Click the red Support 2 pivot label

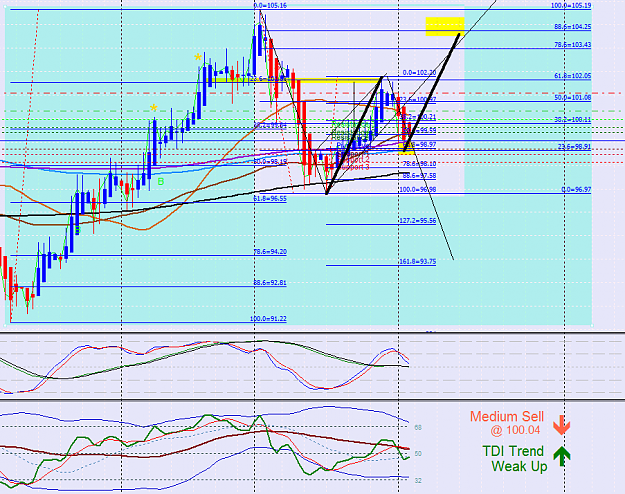(x=355, y=160)
